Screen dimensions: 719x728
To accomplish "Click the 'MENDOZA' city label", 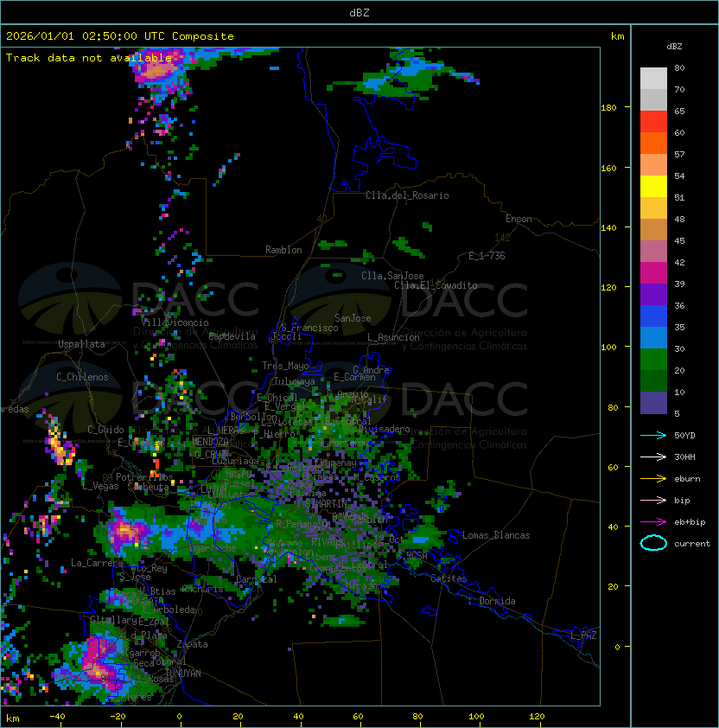I will click(x=210, y=442).
